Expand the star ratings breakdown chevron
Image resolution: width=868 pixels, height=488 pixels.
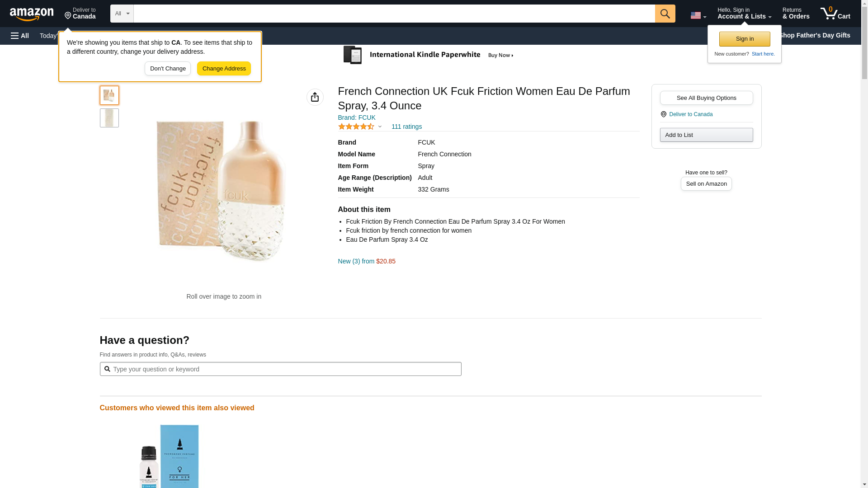(380, 127)
